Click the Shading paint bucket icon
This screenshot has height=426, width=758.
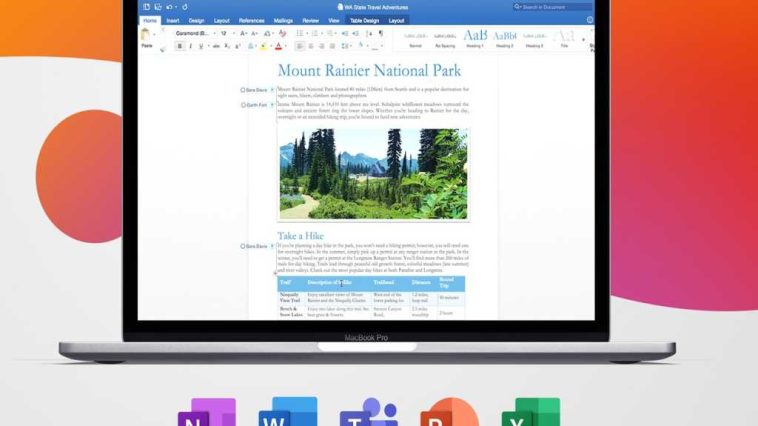[361, 46]
